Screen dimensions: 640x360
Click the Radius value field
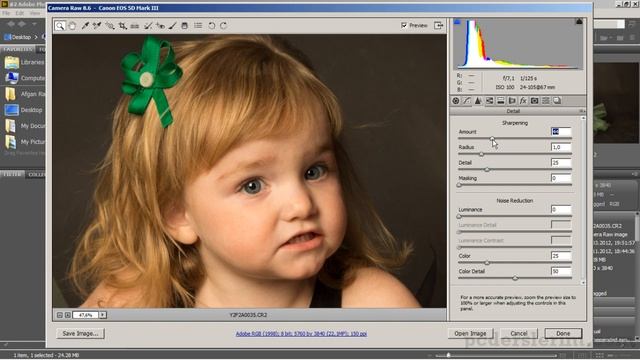pos(561,147)
